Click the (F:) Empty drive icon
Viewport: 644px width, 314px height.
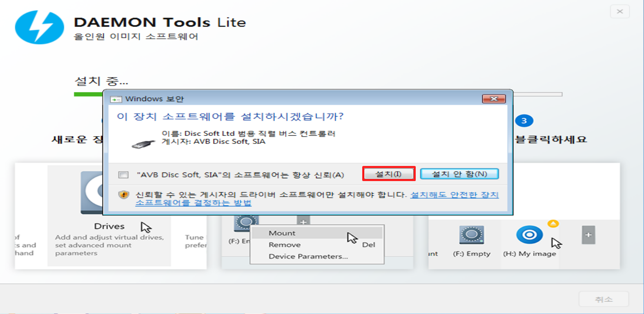[x=472, y=235]
